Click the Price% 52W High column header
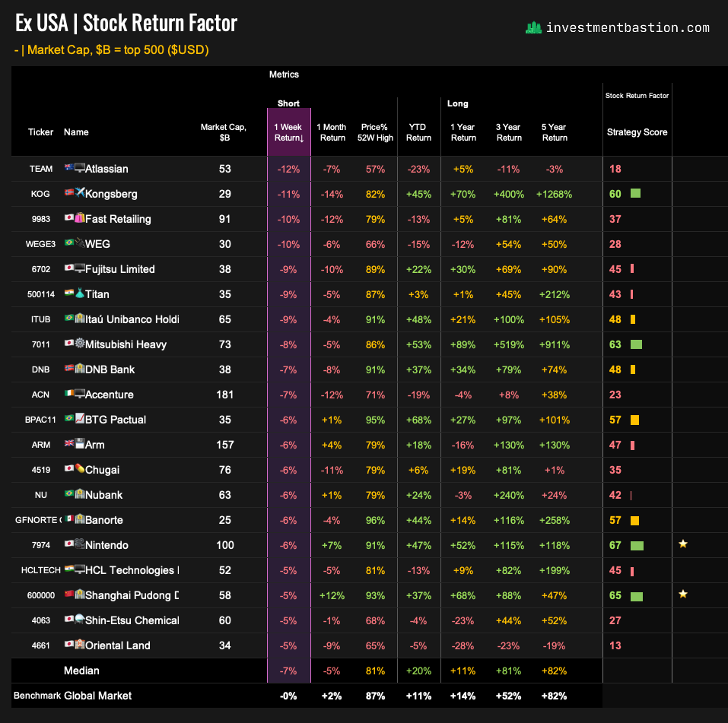 coord(375,132)
